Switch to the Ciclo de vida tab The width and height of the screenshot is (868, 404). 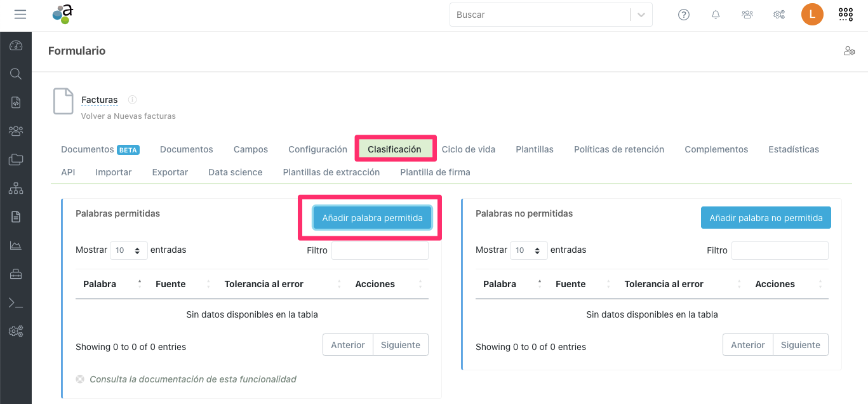coord(468,149)
